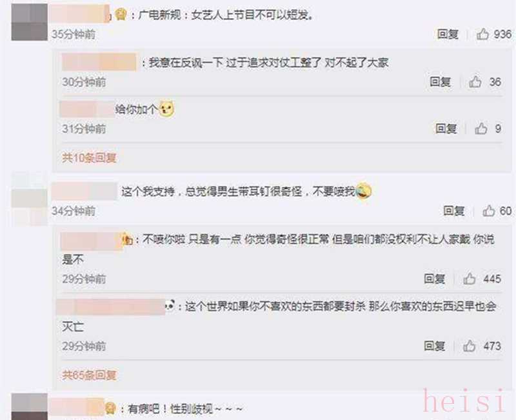
Task: Click thumbs-up next to 473
Action: tap(470, 346)
